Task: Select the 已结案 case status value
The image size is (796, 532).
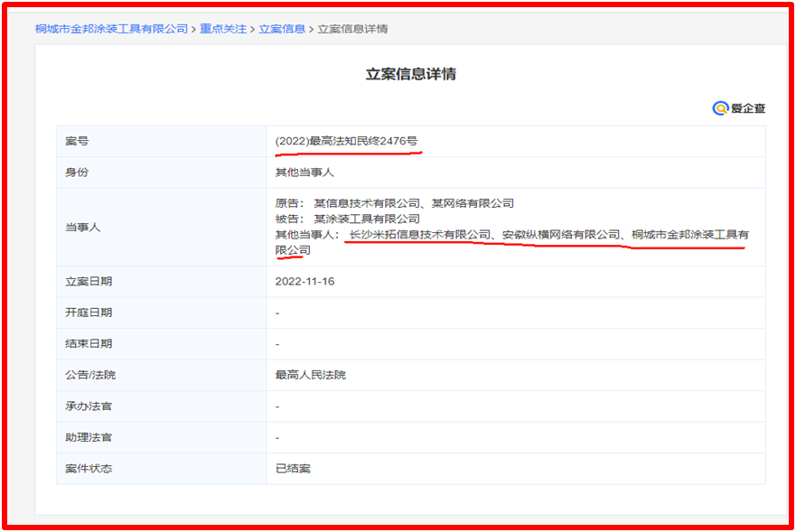Action: point(293,469)
